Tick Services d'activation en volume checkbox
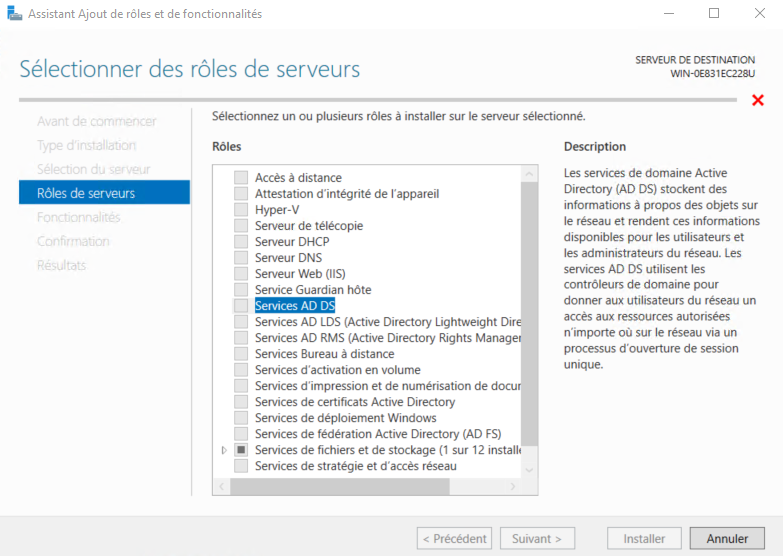The image size is (783, 556). point(241,369)
